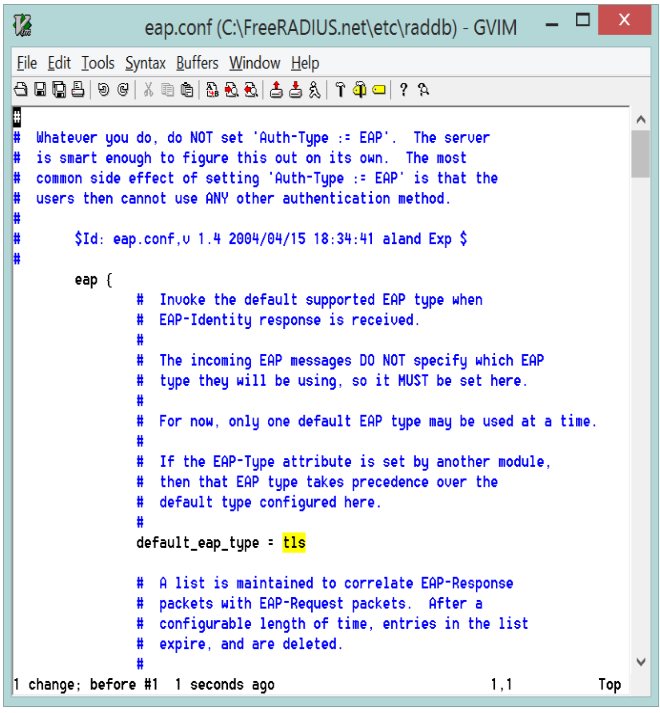The width and height of the screenshot is (660, 713).
Task: Click the scrollbar up arrow
Action: (641, 119)
